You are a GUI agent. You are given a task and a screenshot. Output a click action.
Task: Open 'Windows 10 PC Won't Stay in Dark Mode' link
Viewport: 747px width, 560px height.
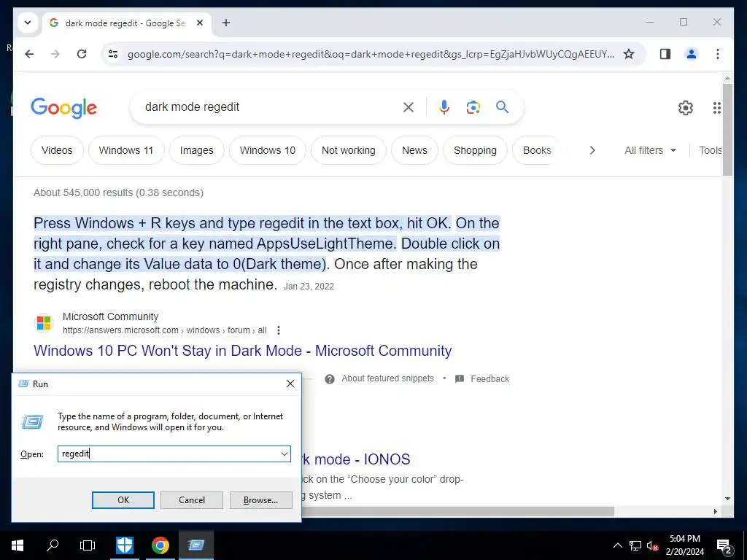pos(242,351)
